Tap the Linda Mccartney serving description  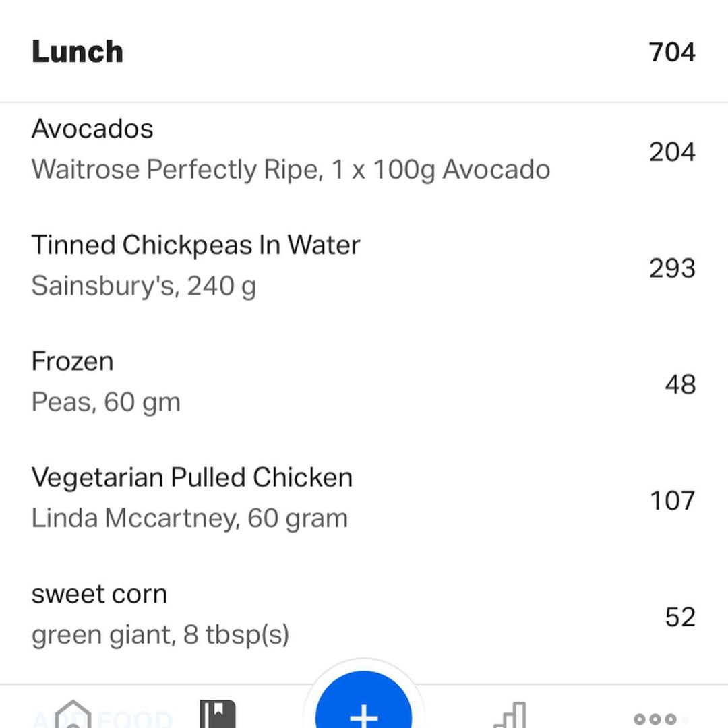189,518
